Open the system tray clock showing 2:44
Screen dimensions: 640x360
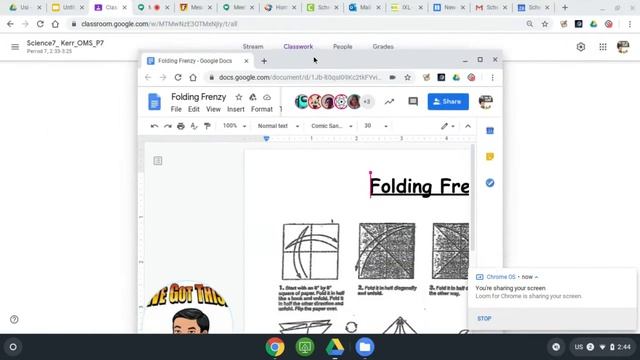[x=624, y=347]
